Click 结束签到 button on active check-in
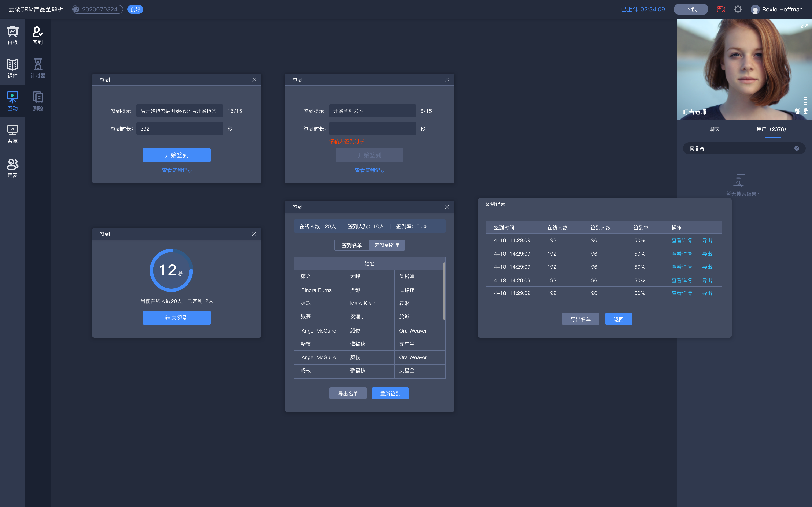Image resolution: width=812 pixels, height=507 pixels. tap(177, 317)
